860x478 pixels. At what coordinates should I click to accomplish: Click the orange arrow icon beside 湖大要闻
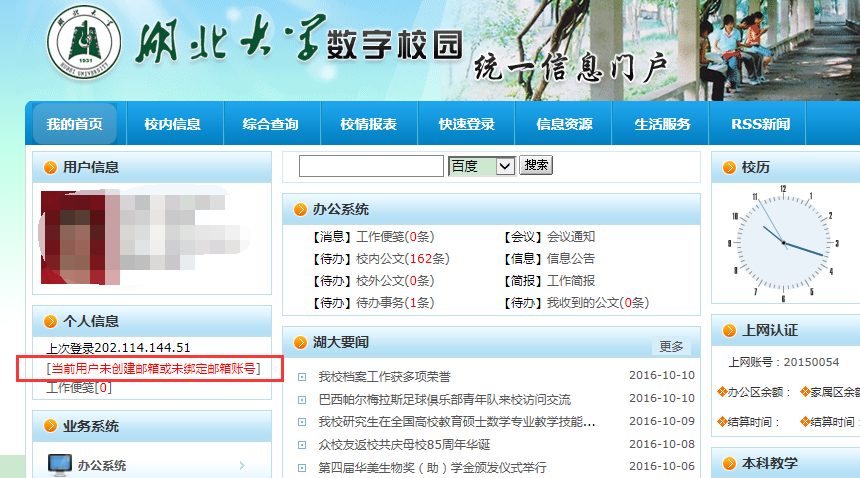298,344
